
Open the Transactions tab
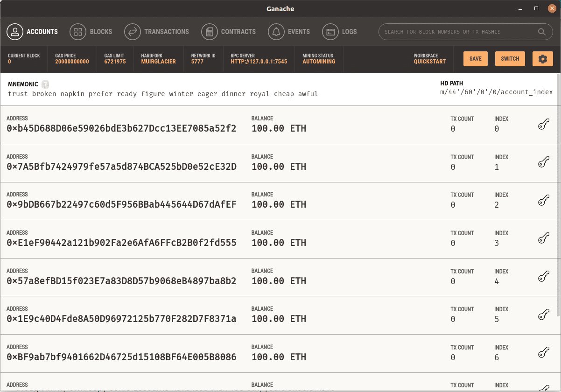tap(157, 32)
